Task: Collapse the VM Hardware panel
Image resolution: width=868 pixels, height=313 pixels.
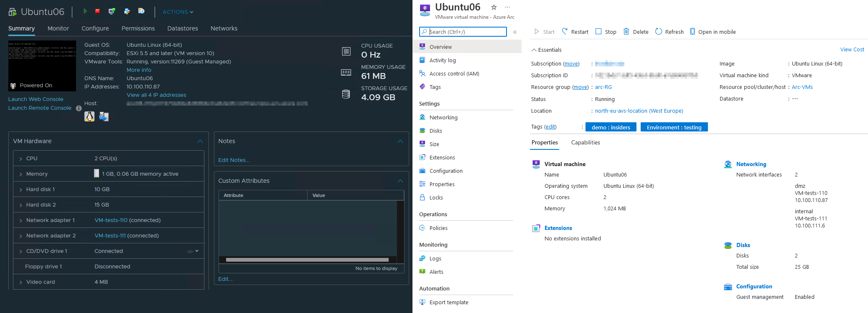Action: [x=200, y=141]
